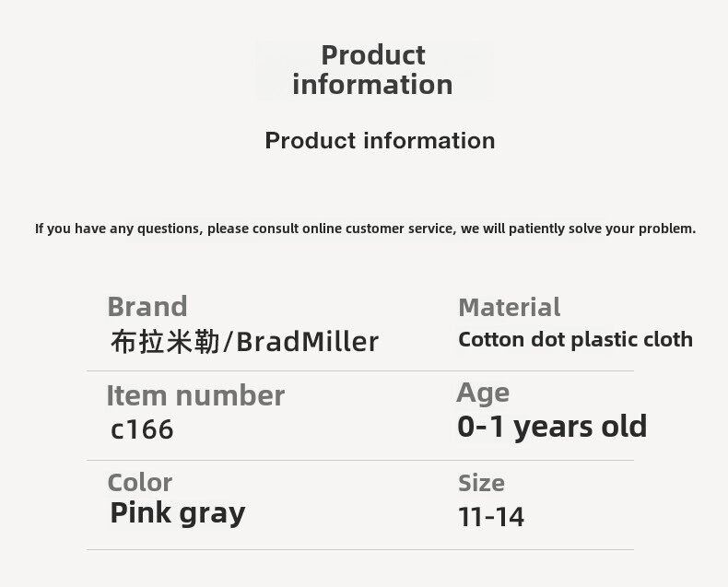Image resolution: width=728 pixels, height=587 pixels.
Task: Click the smaller Product information subtitle
Action: click(380, 141)
